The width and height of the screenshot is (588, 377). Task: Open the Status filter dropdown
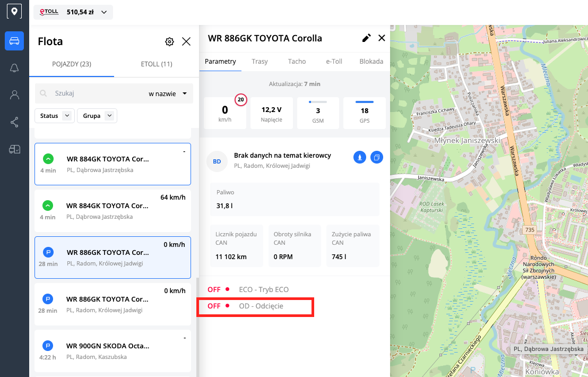(x=54, y=116)
